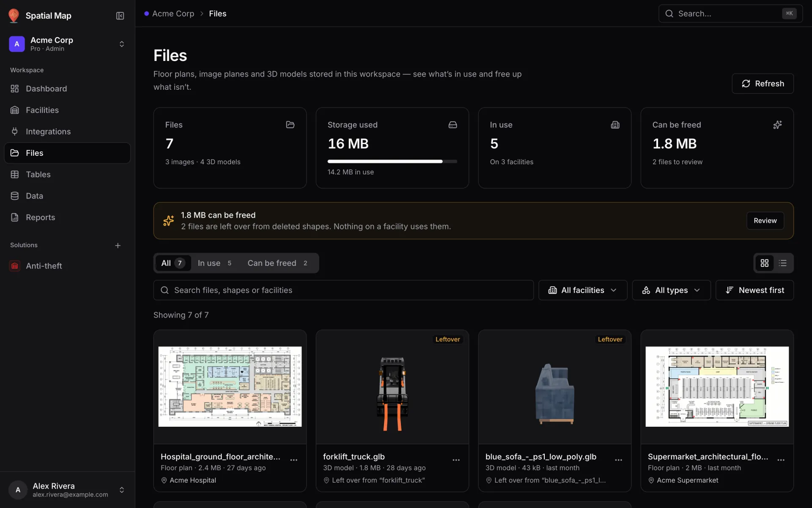The width and height of the screenshot is (812, 508).
Task: Change the Newest first sort order
Action: (754, 290)
